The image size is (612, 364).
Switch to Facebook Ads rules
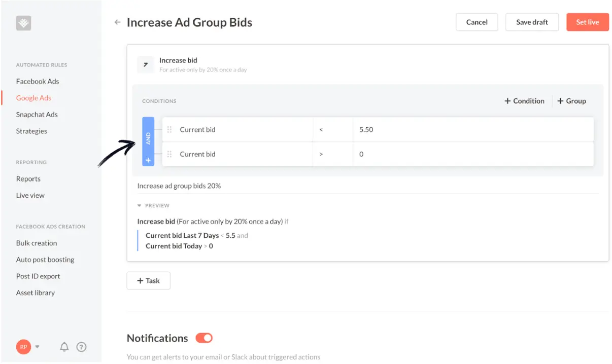click(x=38, y=81)
